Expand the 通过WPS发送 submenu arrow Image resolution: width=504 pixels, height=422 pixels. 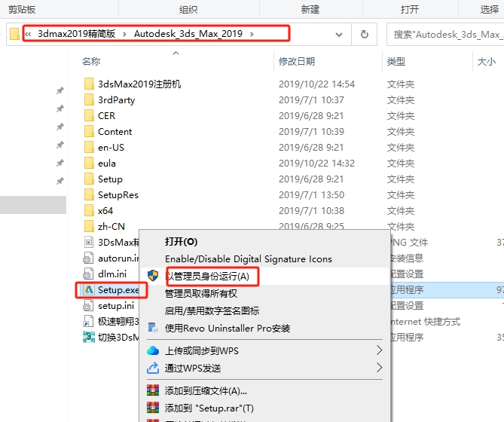click(379, 367)
